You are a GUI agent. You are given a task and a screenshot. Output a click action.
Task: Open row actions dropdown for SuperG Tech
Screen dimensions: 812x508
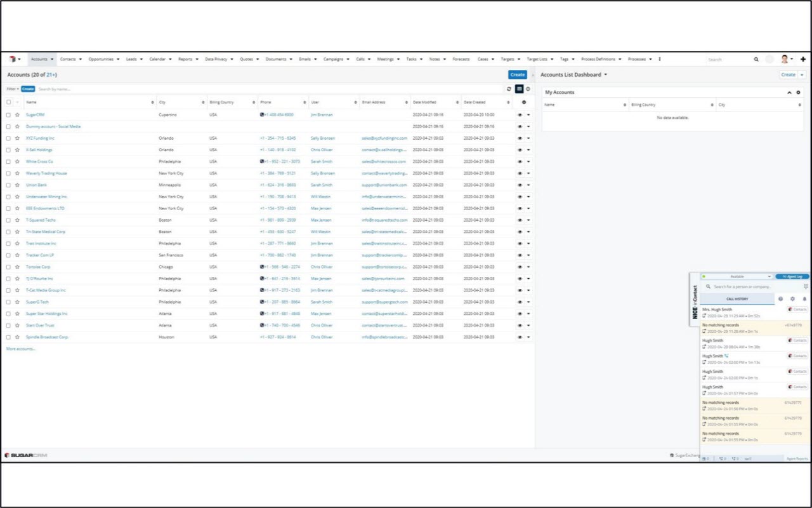coord(528,302)
